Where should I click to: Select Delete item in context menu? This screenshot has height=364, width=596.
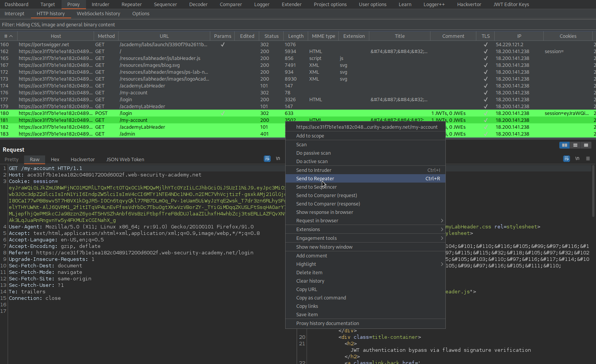pos(365,273)
